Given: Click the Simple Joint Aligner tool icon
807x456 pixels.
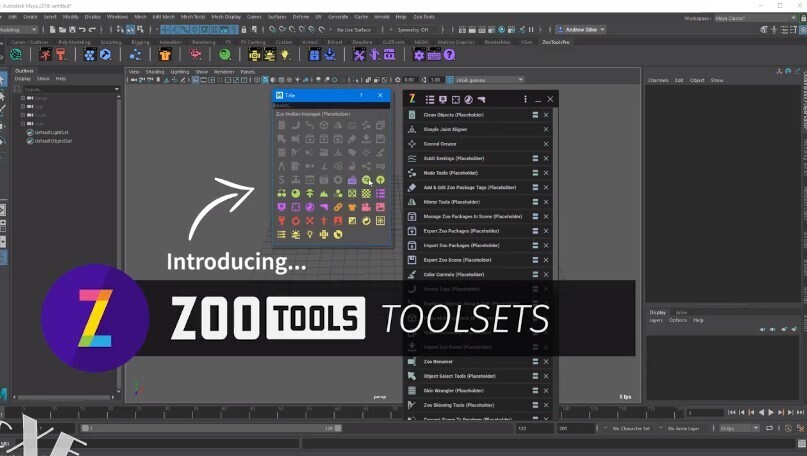Looking at the screenshot, I should pyautogui.click(x=412, y=130).
